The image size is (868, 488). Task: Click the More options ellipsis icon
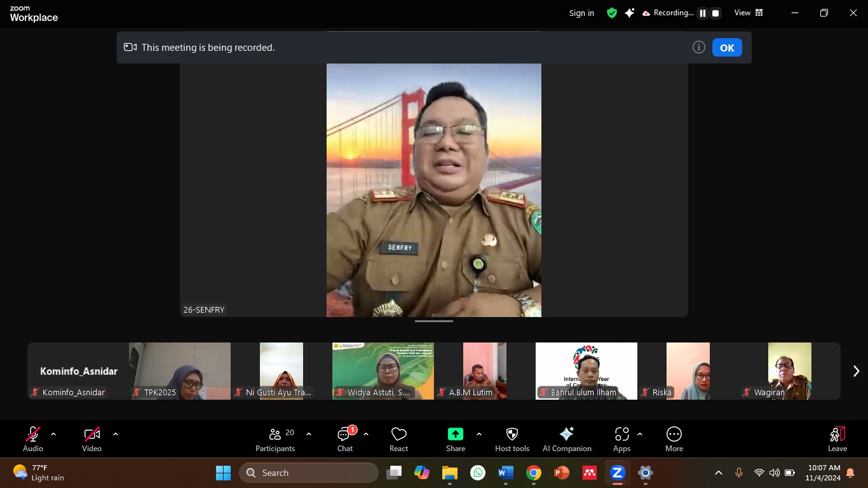[674, 434]
